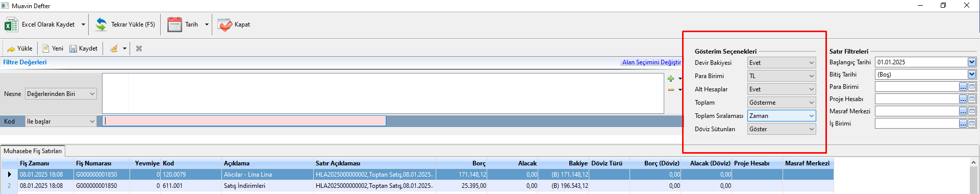This screenshot has width=980, height=194.
Task: Add a filter value with green plus
Action: pyautogui.click(x=671, y=79)
